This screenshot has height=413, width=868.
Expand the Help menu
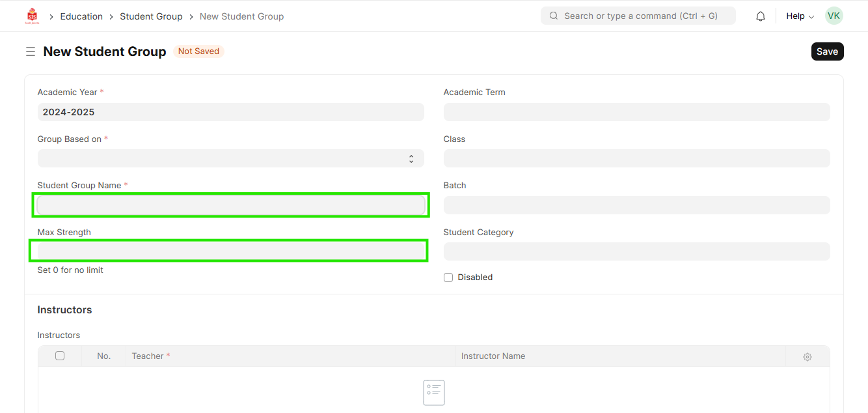pyautogui.click(x=800, y=16)
